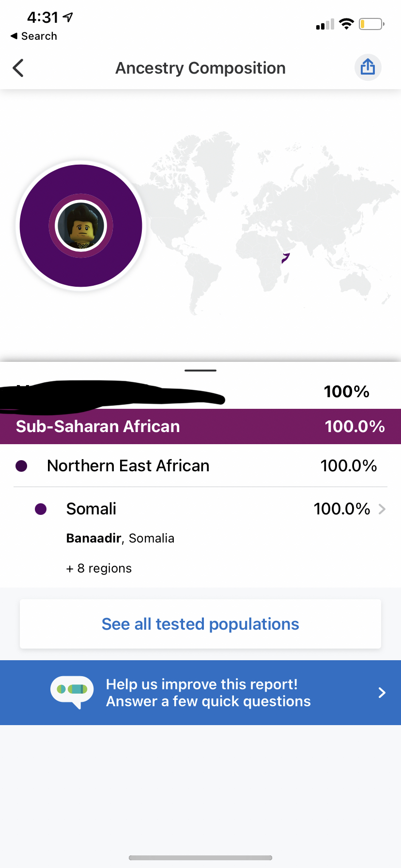Tap the Banaadir, Somalia region label

[120, 538]
